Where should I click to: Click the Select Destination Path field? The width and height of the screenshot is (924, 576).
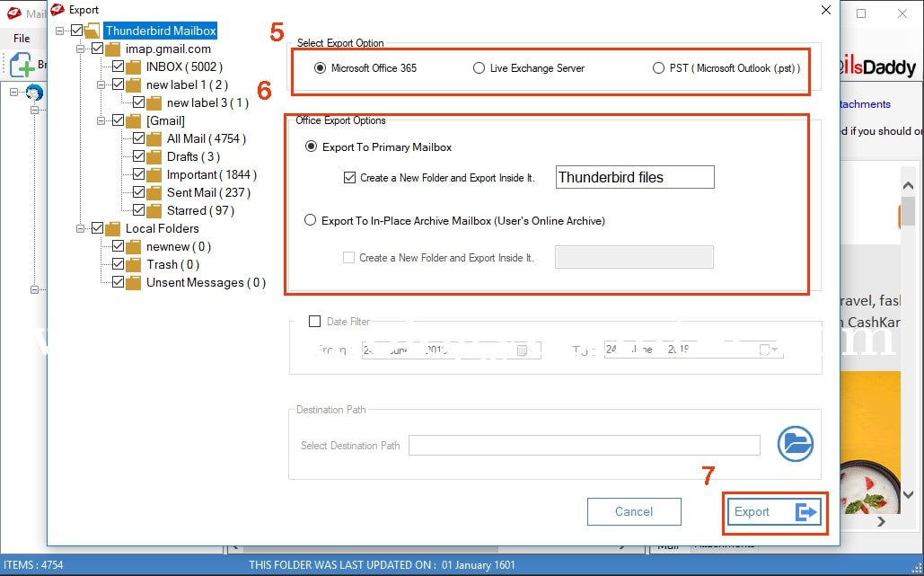point(584,445)
